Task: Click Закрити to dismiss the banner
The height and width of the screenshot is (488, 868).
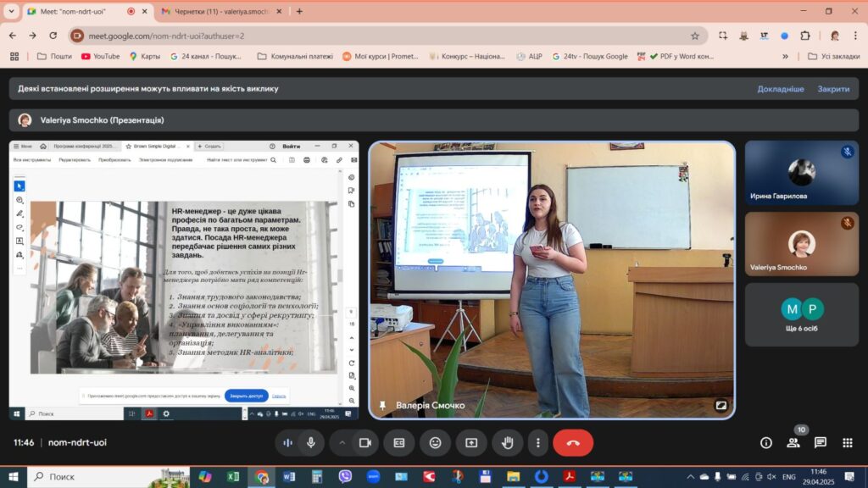Action: point(833,89)
